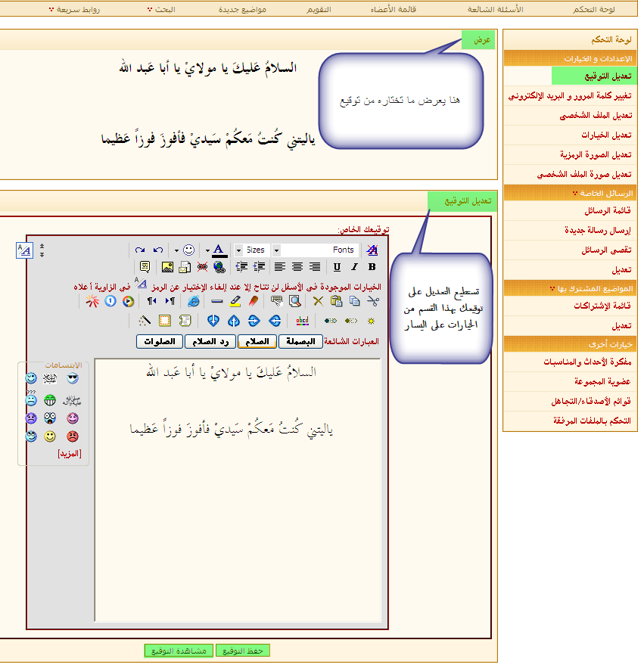Click the حفظ التوقيع save button
The image size is (644, 671).
pyautogui.click(x=242, y=651)
